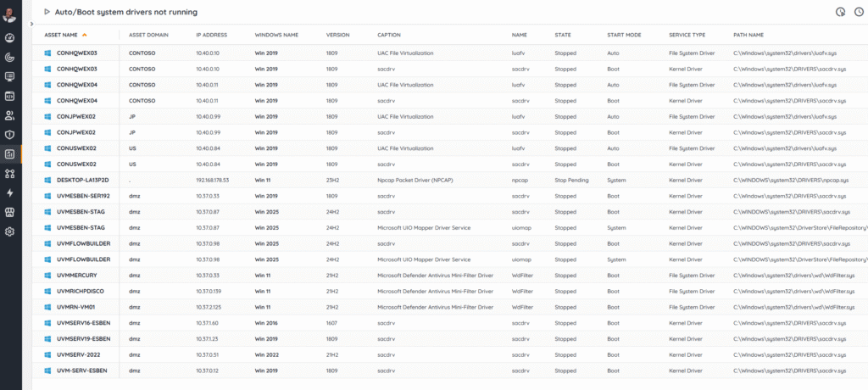Click the code window icon in sidebar
868x390 pixels.
10,96
